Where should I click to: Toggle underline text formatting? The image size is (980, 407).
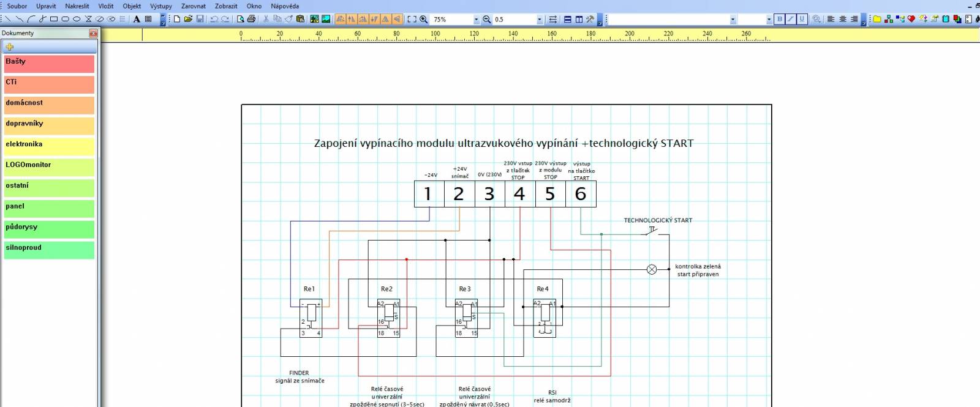[802, 19]
